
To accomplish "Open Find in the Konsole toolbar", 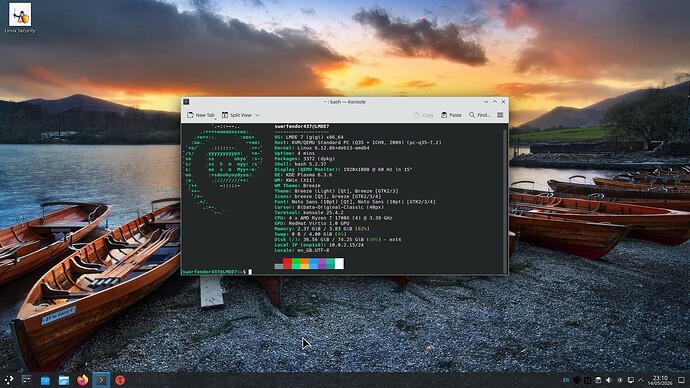I will point(480,115).
